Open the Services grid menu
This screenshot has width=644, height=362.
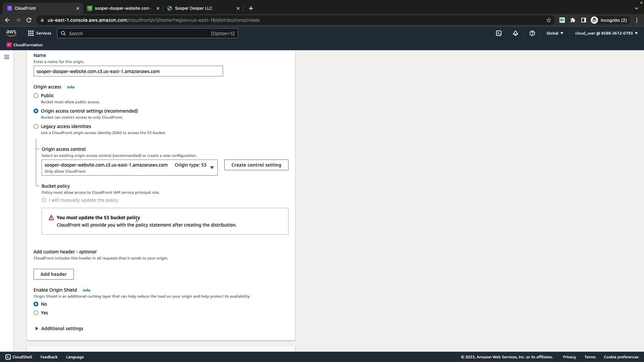40,33
